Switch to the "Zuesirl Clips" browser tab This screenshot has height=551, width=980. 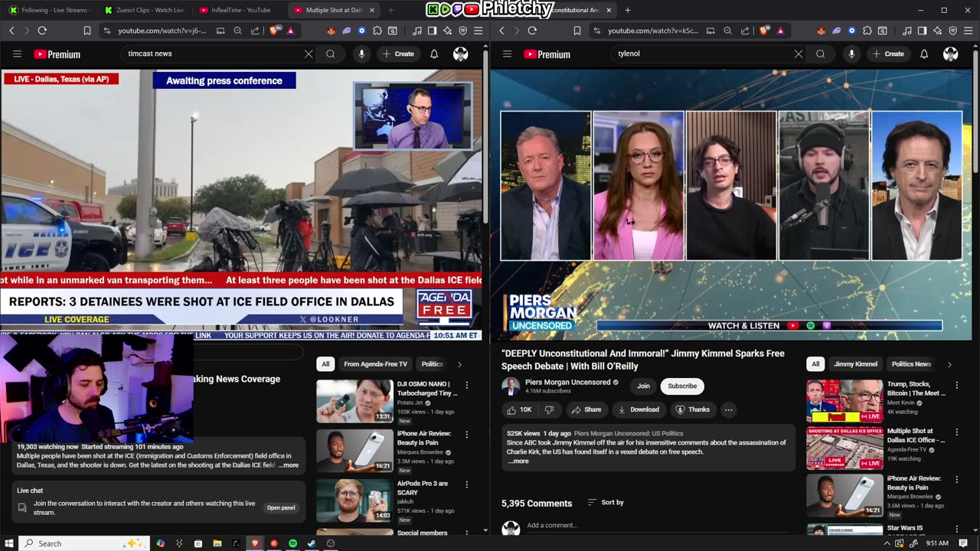coord(144,10)
